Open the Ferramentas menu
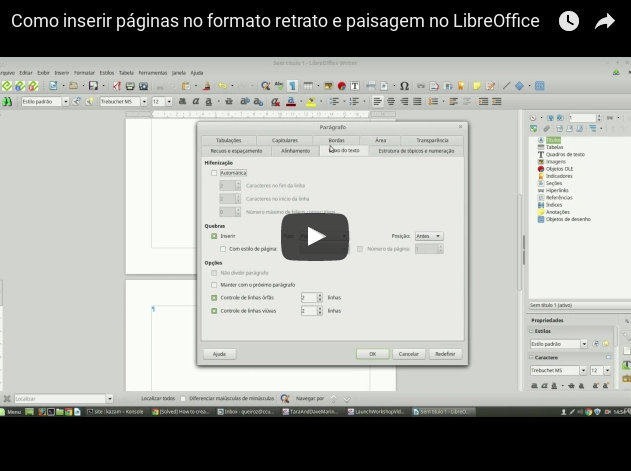The width and height of the screenshot is (631, 471). (x=153, y=73)
